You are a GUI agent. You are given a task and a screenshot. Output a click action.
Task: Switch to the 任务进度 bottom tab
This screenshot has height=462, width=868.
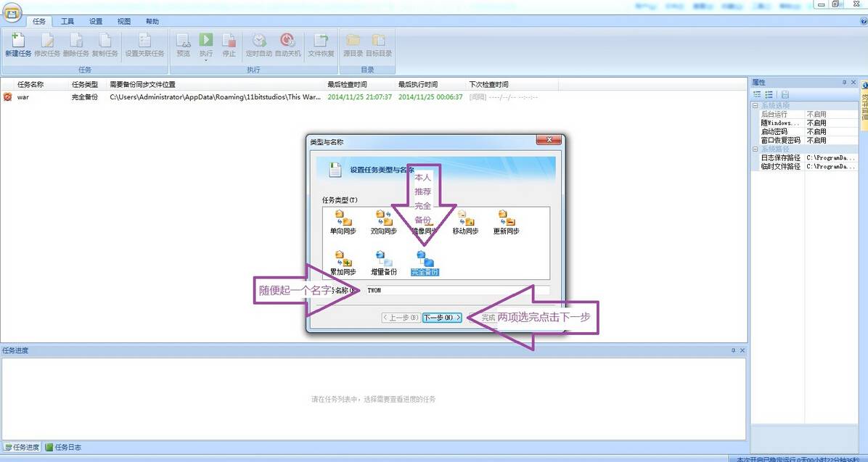click(22, 447)
